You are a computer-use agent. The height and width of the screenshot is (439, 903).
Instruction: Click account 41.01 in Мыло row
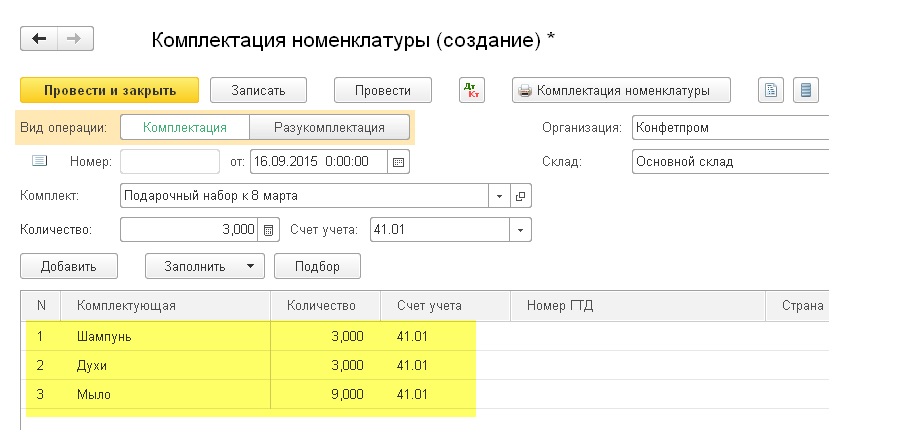click(x=445, y=395)
